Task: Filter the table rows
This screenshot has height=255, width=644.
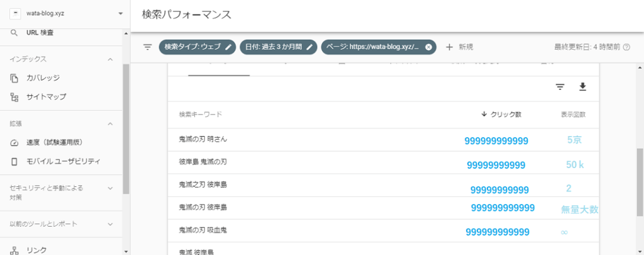Action: [x=560, y=86]
